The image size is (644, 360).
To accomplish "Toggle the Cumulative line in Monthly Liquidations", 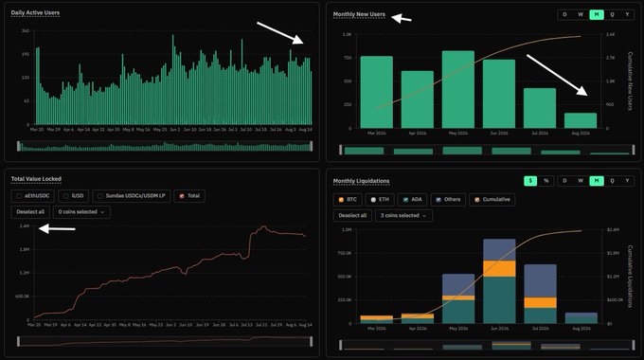I will (x=476, y=200).
